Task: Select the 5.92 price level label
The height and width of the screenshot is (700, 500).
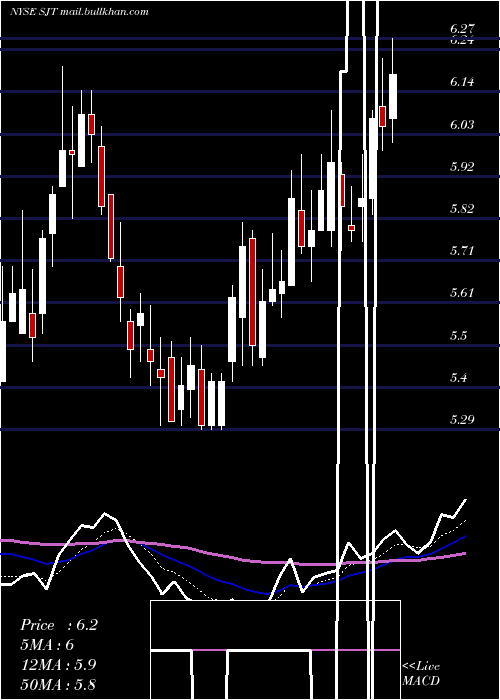Action: coord(462,167)
